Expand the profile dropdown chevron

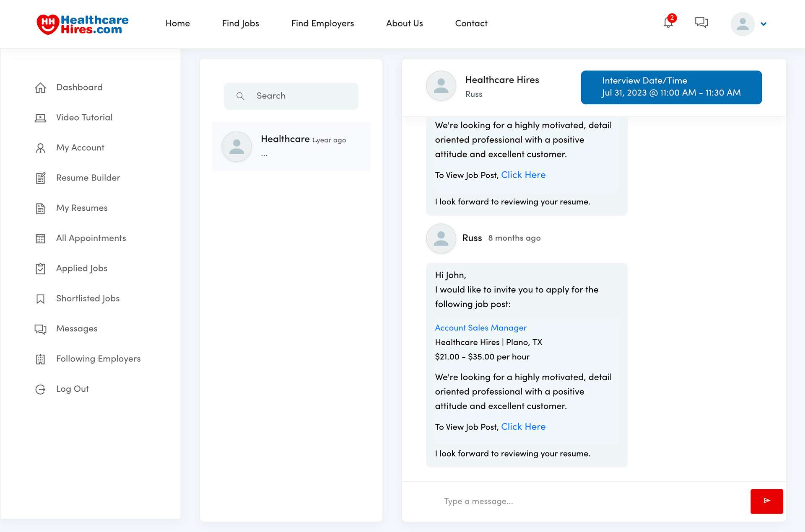pyautogui.click(x=763, y=24)
